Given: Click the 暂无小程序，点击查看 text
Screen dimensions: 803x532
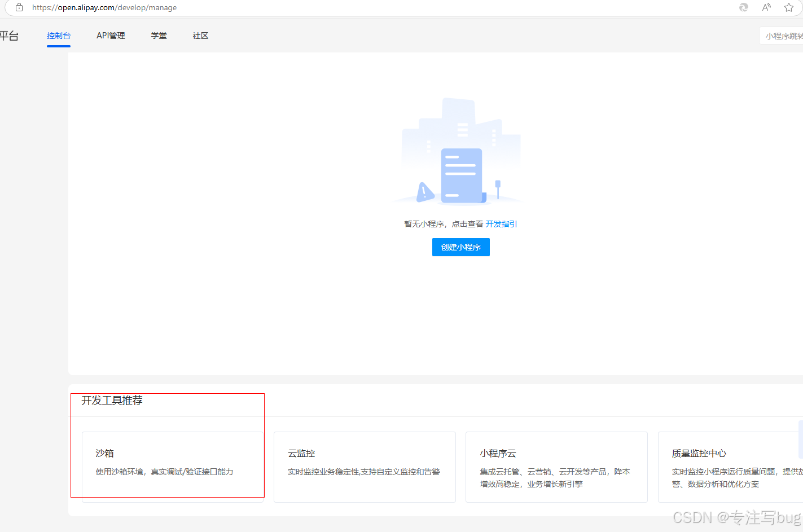Looking at the screenshot, I should click(x=444, y=224).
